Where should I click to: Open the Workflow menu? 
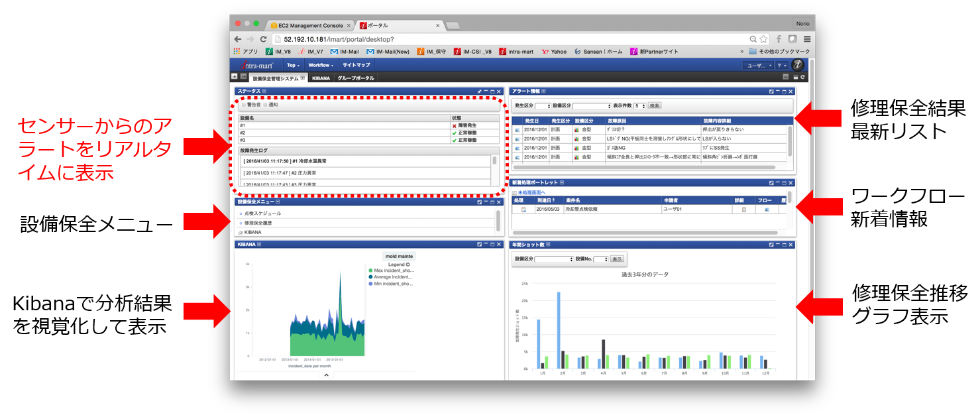tap(321, 65)
